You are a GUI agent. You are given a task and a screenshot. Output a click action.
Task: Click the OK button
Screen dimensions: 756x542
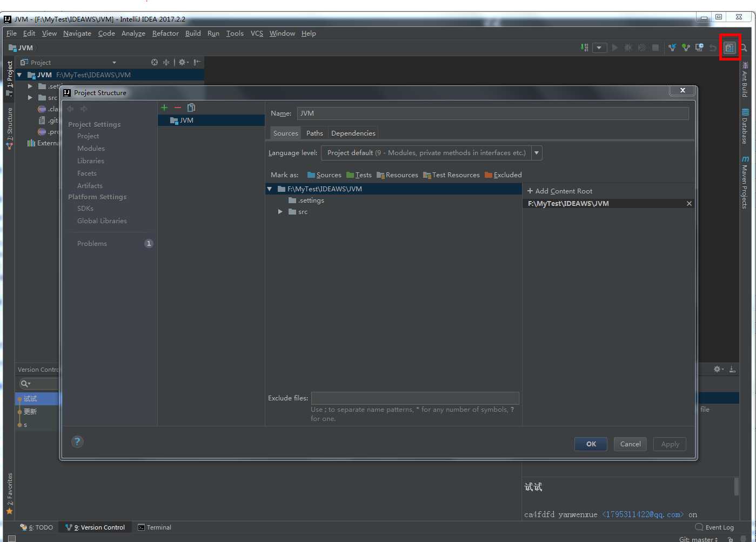click(x=591, y=444)
